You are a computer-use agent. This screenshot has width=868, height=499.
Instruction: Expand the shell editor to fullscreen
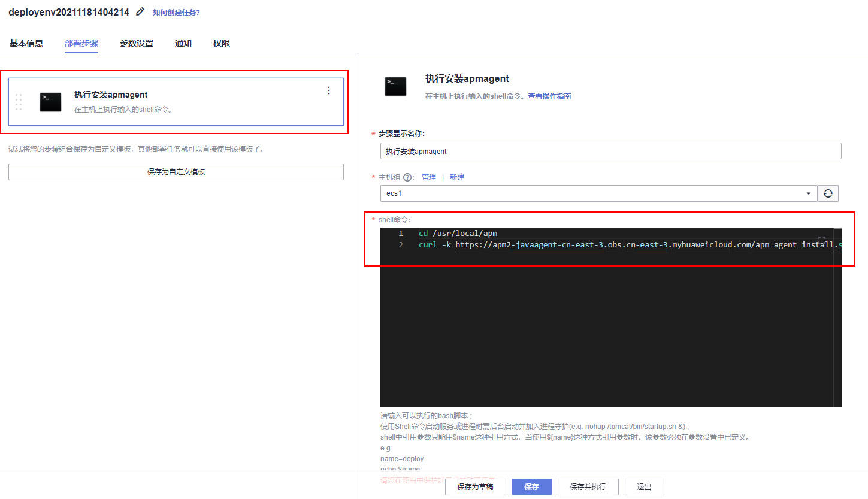(822, 239)
